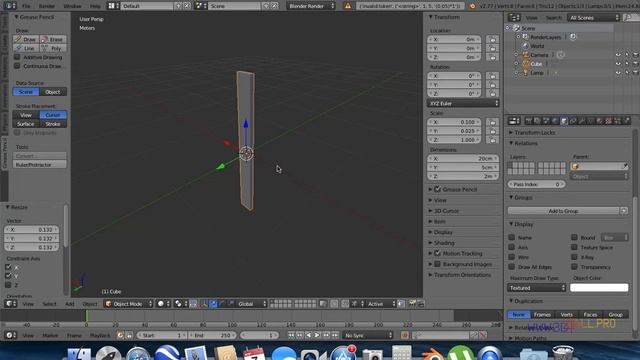Image resolution: width=640 pixels, height=360 pixels.
Task: Play the animation forward
Action: 317,335
